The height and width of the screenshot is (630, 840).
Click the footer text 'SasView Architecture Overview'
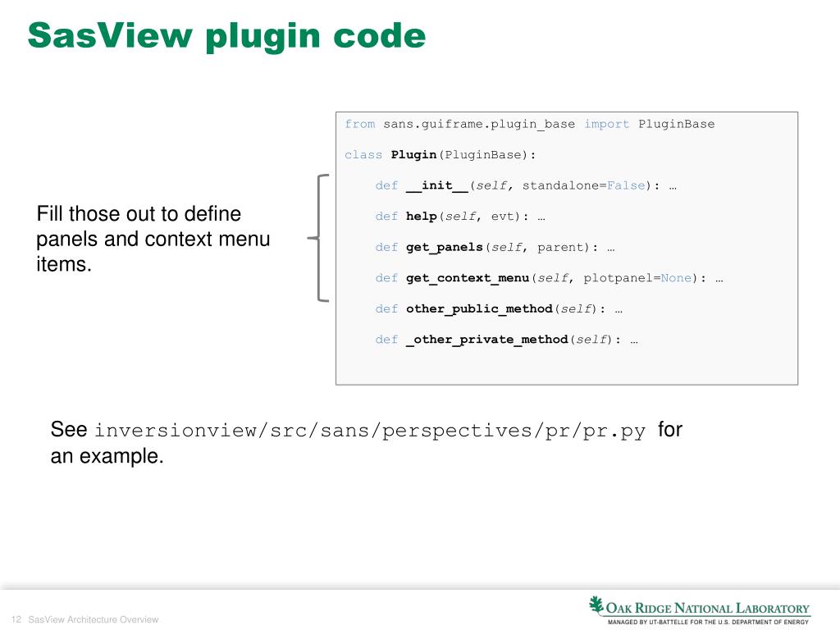(94, 619)
